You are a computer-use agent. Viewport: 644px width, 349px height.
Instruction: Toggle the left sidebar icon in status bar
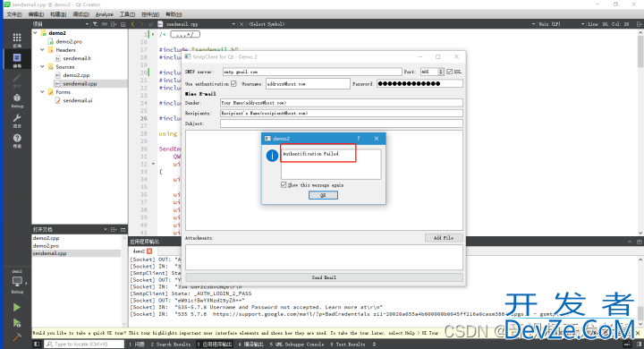[x=37, y=344]
